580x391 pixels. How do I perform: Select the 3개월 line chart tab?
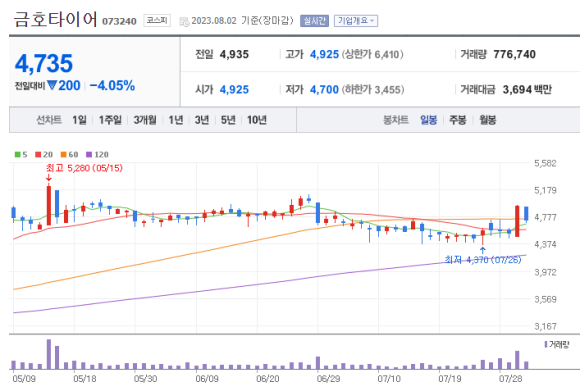145,120
